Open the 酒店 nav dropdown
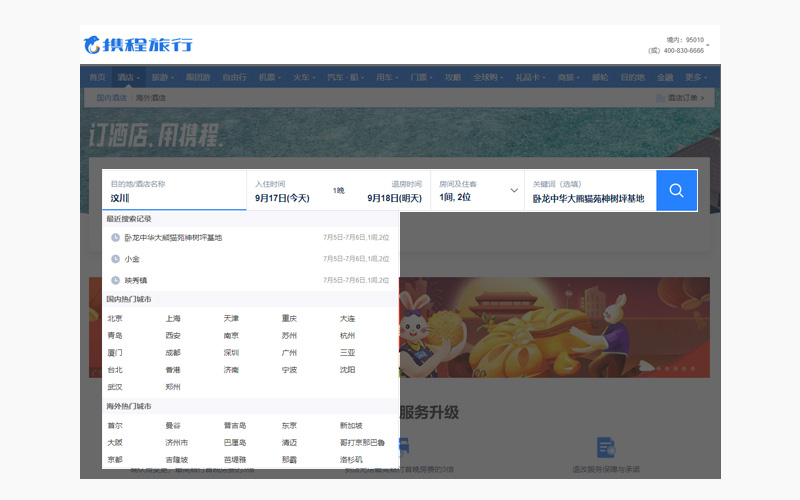The image size is (800, 500). [128, 77]
